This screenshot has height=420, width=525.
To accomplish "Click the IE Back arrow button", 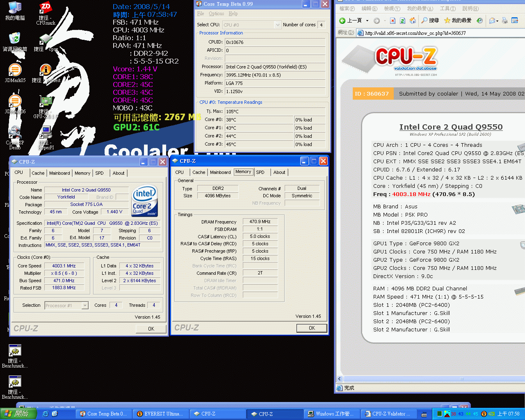I will [351, 21].
